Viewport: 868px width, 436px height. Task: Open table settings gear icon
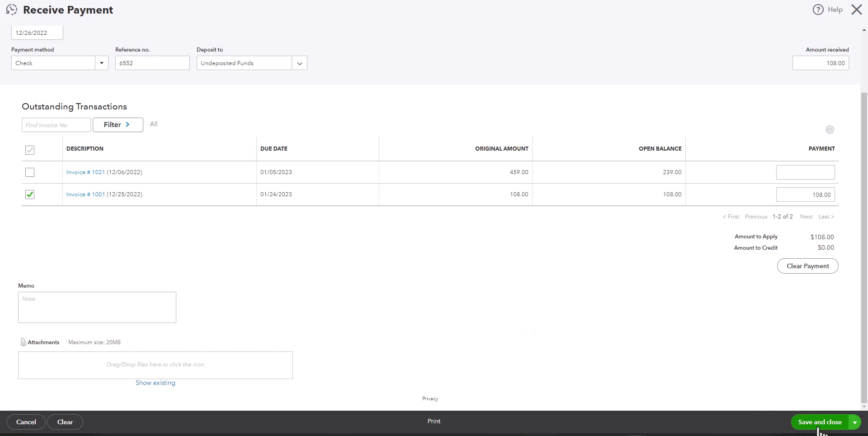(x=830, y=130)
